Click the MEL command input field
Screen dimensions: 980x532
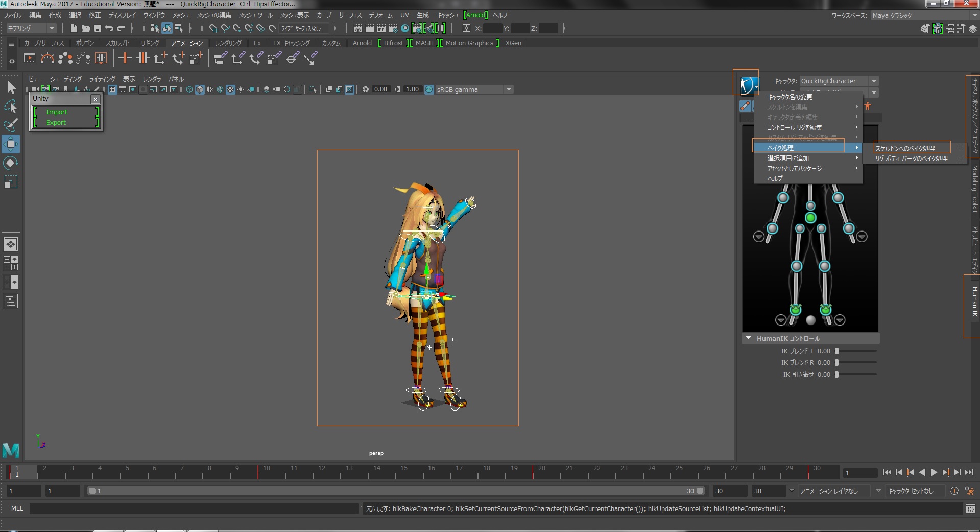pyautogui.click(x=194, y=508)
